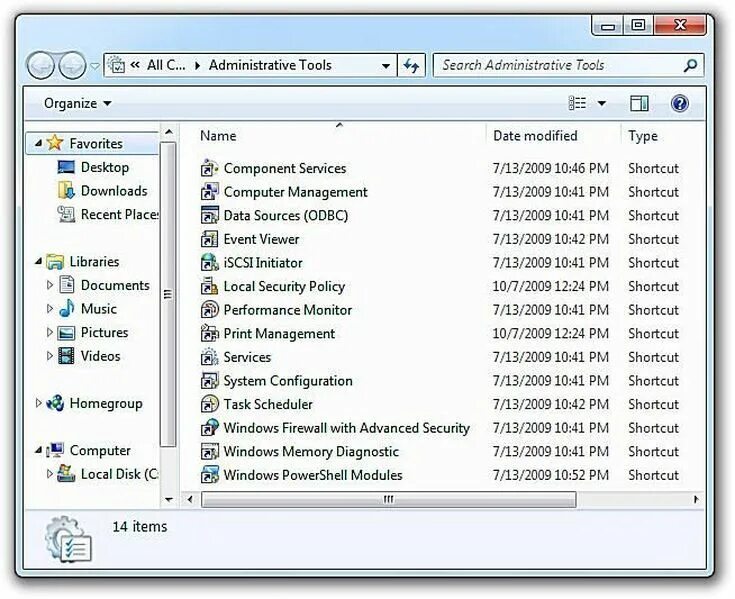Expand the Local Disk (C:) node
The width and height of the screenshot is (735, 599).
(x=49, y=474)
